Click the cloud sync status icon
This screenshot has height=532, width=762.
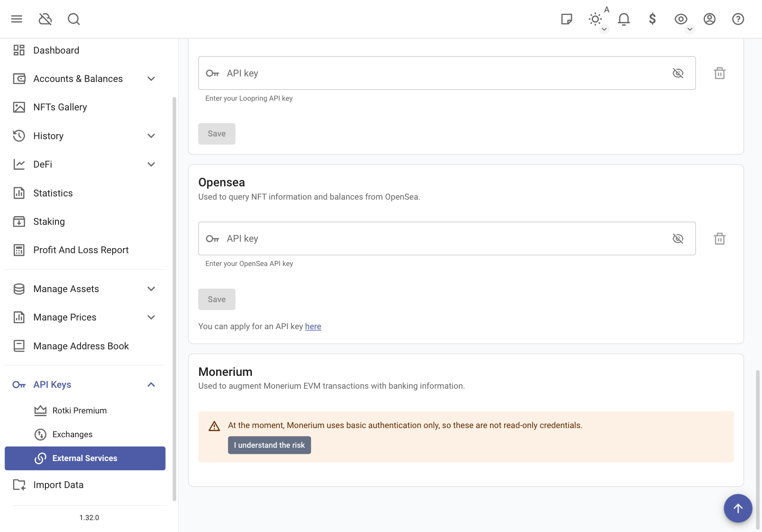coord(45,19)
